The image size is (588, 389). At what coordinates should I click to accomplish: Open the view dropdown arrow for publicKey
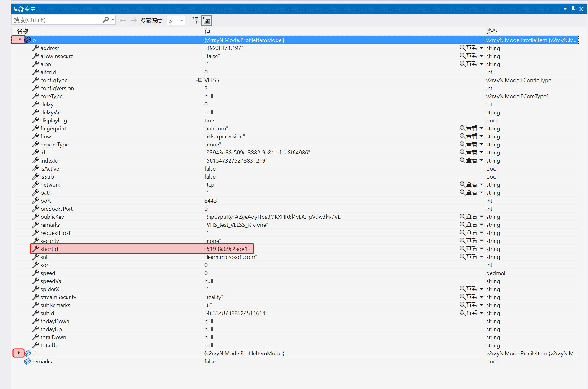[481, 217]
